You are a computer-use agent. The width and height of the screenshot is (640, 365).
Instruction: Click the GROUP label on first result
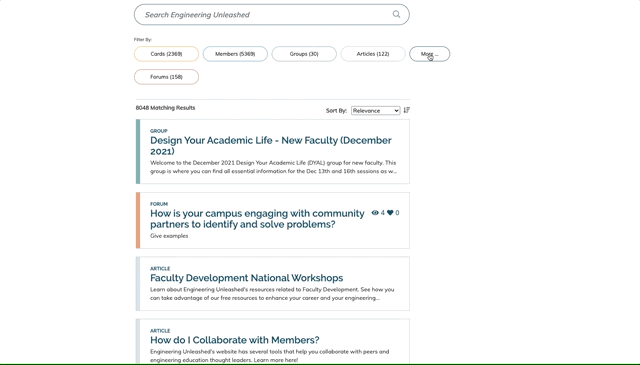[x=159, y=131]
